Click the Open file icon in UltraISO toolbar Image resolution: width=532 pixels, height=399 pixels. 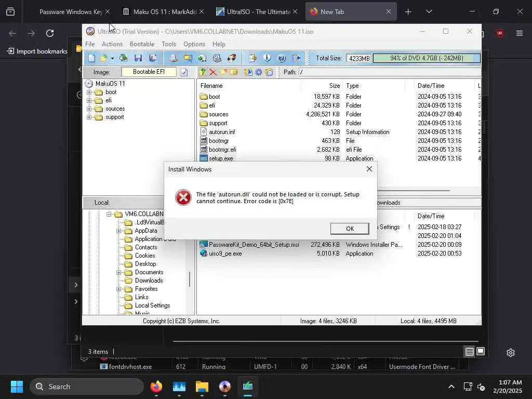(x=103, y=58)
